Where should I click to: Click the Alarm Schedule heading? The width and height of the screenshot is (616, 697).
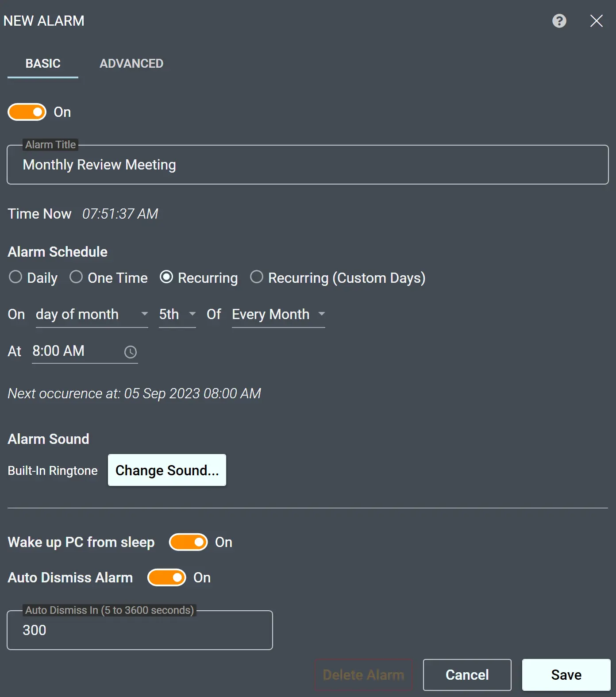[58, 252]
